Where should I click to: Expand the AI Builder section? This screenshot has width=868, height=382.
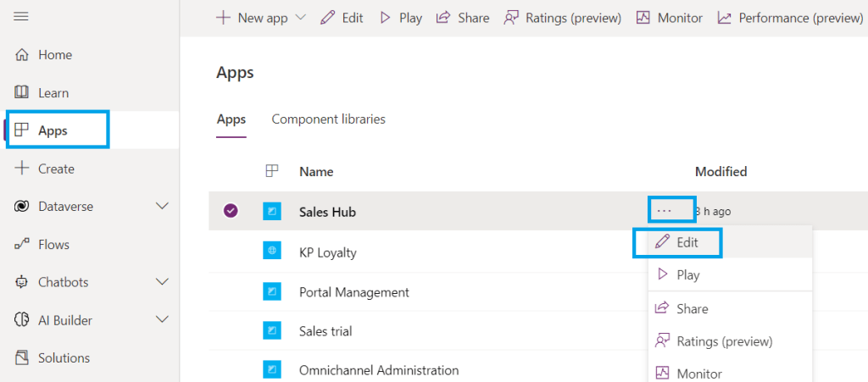point(164,320)
